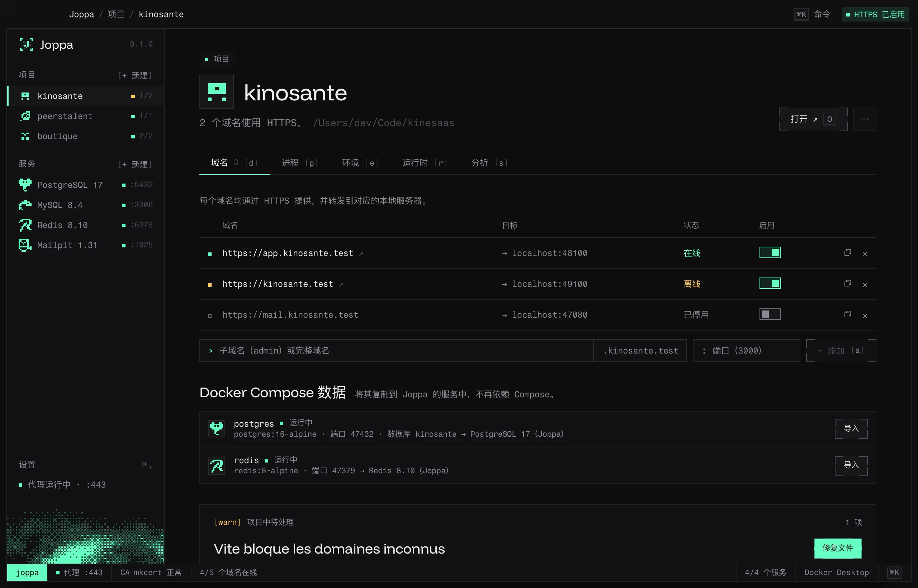Click the 打开 button

pos(813,119)
